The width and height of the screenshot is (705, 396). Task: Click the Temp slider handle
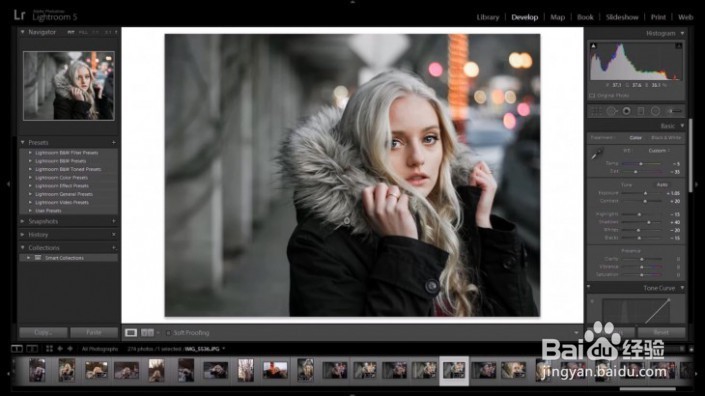coord(641,164)
